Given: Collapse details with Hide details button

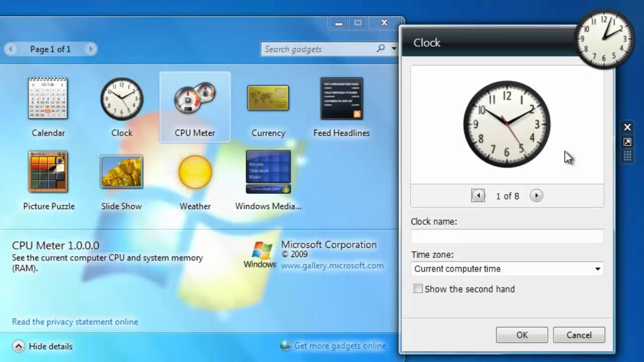Looking at the screenshot, I should [x=43, y=346].
